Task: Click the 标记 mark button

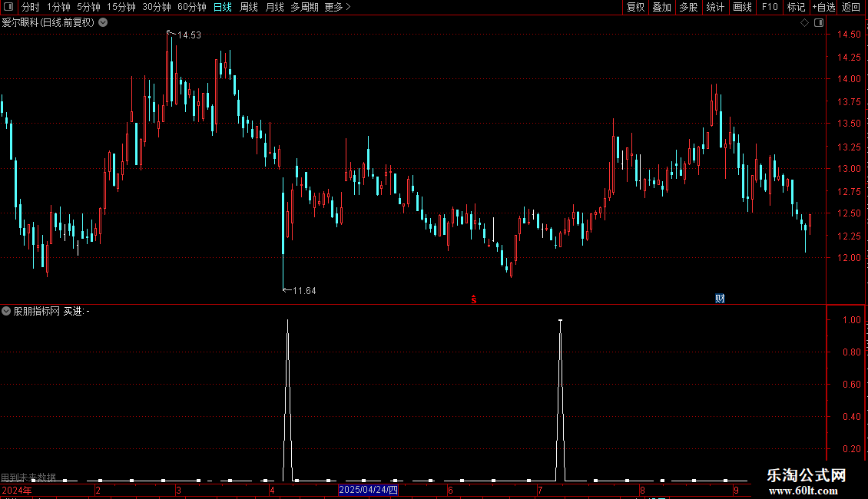Action: click(796, 7)
